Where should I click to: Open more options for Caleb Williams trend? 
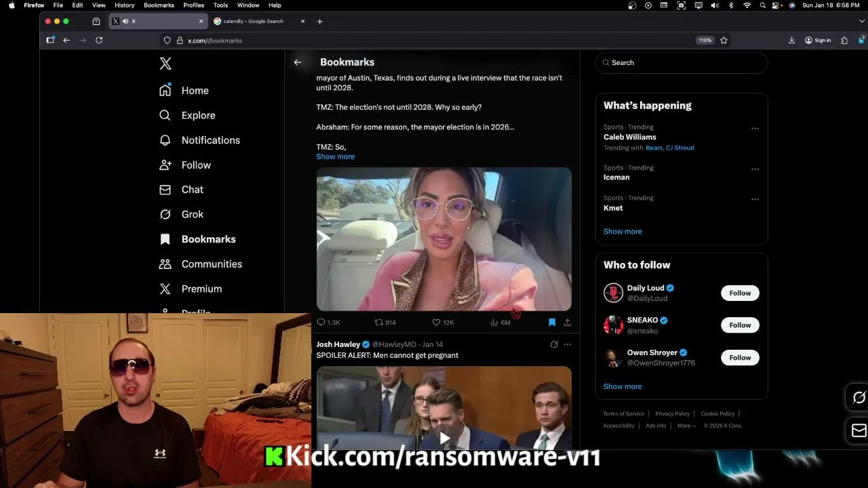(x=755, y=128)
